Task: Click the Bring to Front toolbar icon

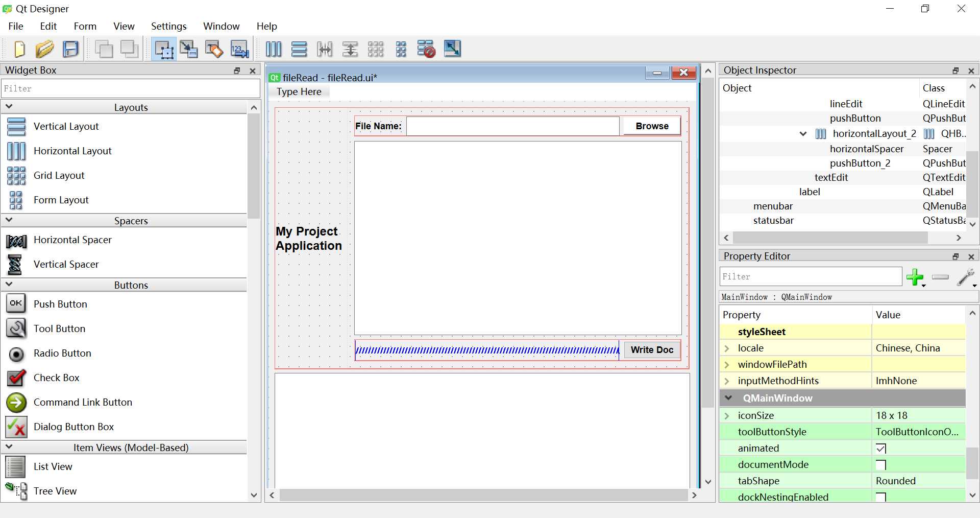Action: click(x=129, y=49)
